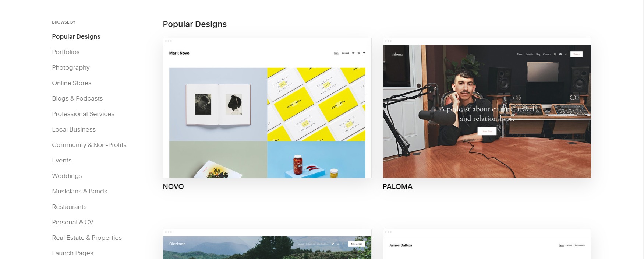Browse the Photography category
This screenshot has width=644, height=259.
71,67
